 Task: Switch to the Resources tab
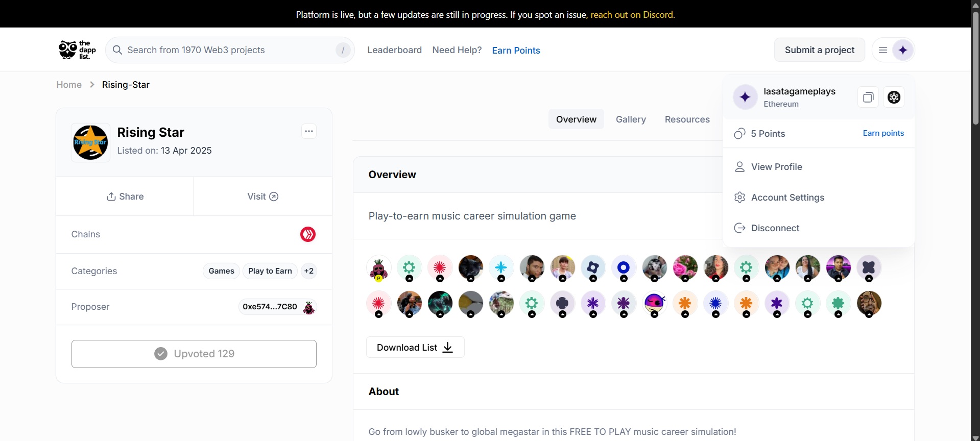click(x=687, y=119)
